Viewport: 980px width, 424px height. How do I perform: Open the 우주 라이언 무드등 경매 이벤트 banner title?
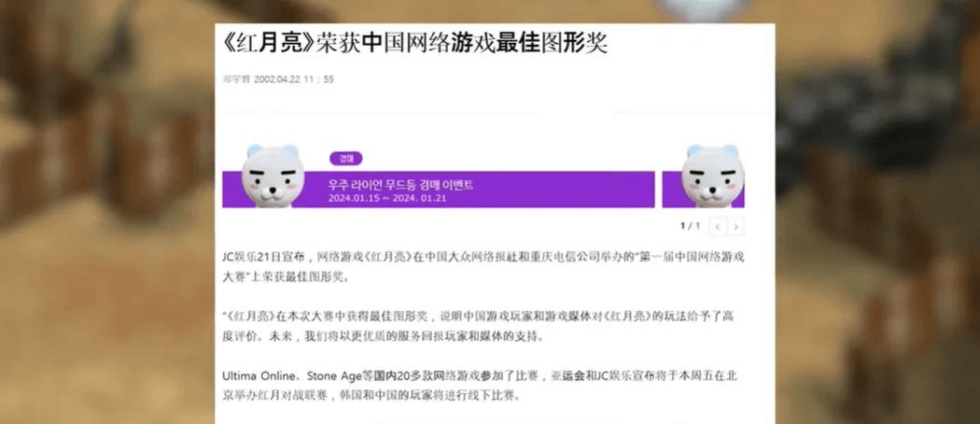coord(400,185)
